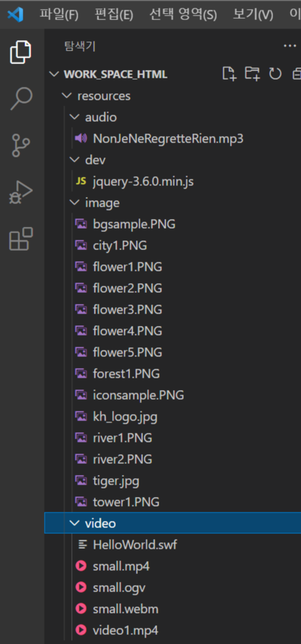This screenshot has height=644, width=301.
Task: Click the New Folder icon
Action: coord(252,73)
